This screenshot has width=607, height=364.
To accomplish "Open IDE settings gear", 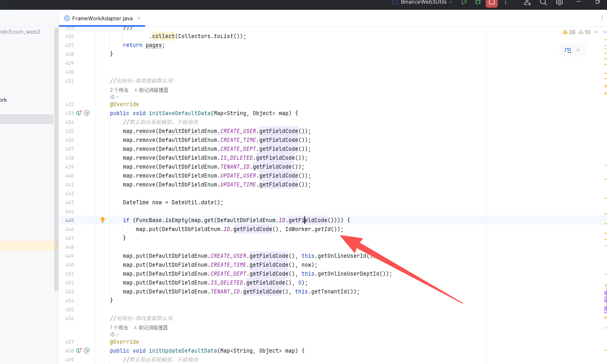I will [x=560, y=3].
